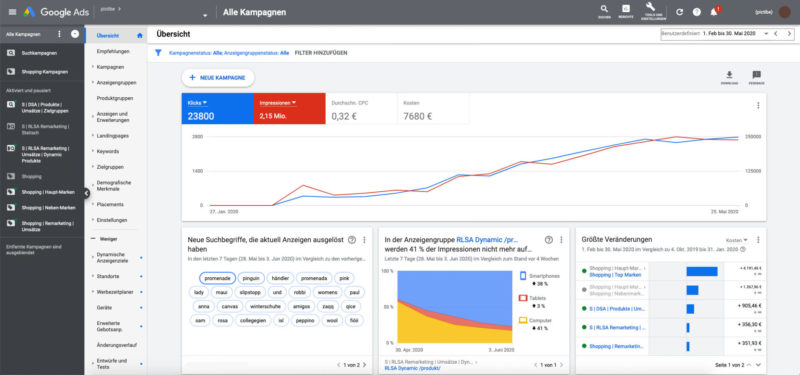Open three-dot menu on Größte Veränderungen card

[758, 240]
